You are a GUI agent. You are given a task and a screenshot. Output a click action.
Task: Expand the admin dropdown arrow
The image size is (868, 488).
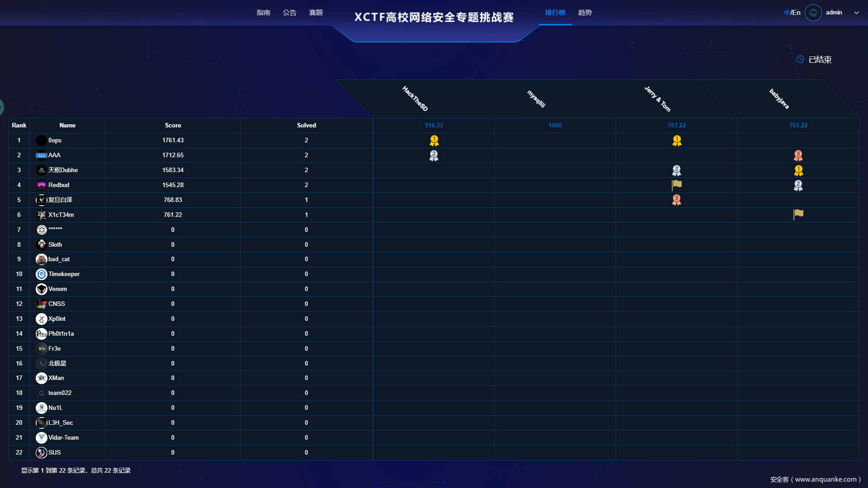click(x=856, y=13)
